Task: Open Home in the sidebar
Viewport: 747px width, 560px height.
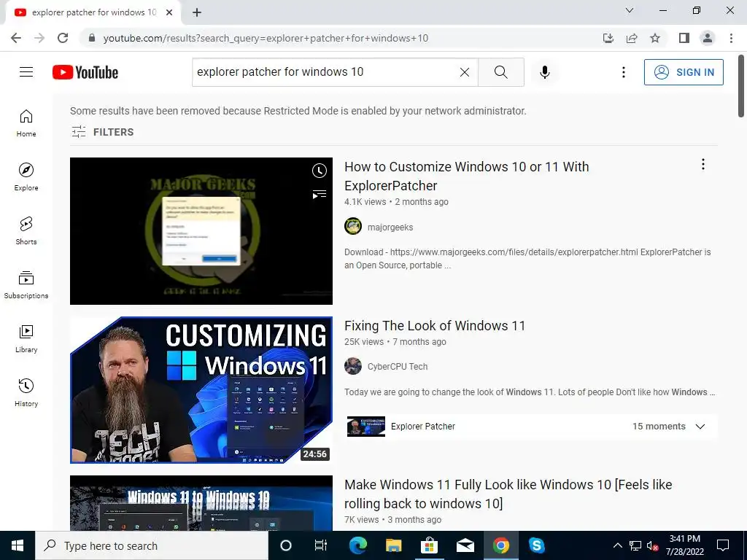Action: click(26, 123)
